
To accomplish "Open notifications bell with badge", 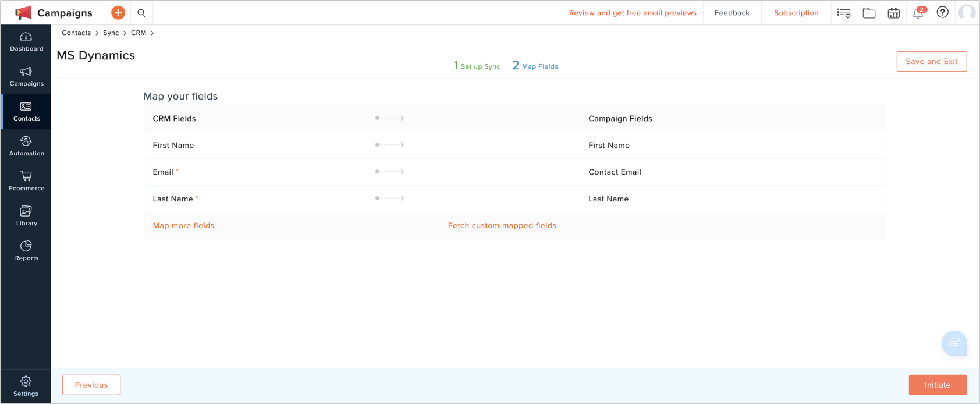I will pos(919,13).
